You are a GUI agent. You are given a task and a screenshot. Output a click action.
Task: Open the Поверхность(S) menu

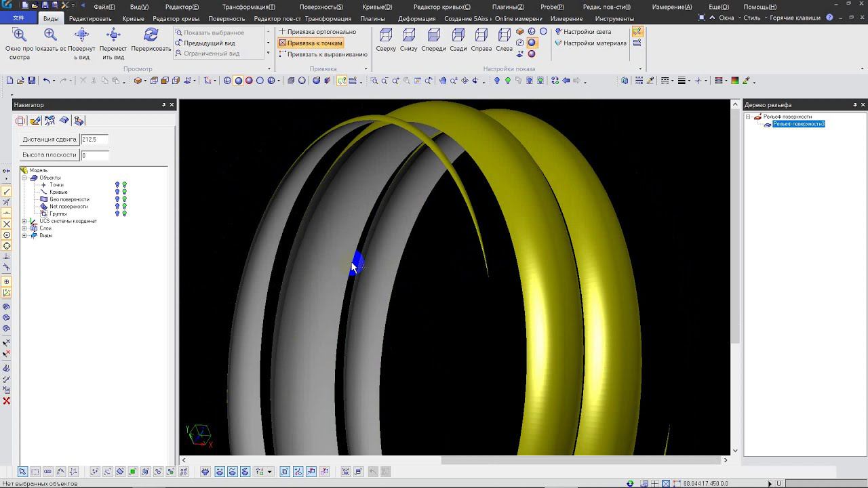click(321, 7)
